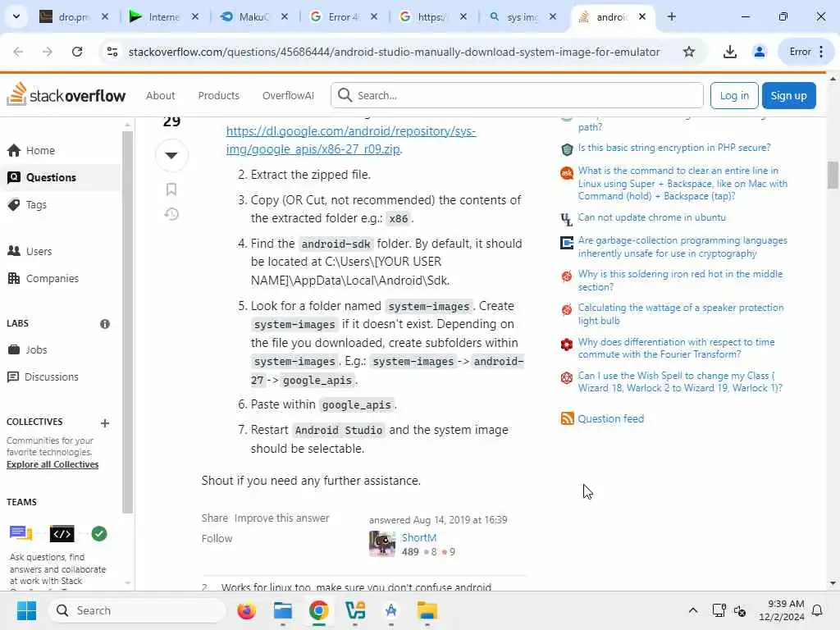Open Chrome profile icon
This screenshot has width=840, height=630.
(759, 52)
